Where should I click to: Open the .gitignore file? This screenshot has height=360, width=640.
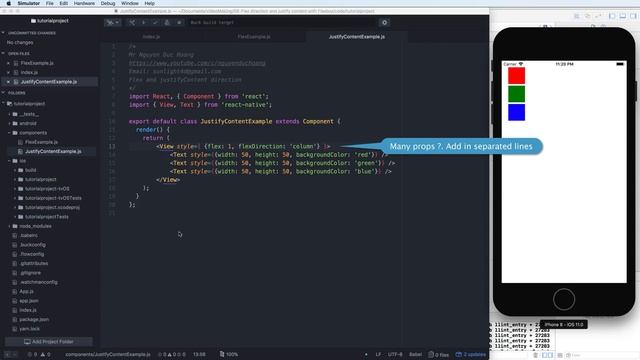tap(30, 273)
